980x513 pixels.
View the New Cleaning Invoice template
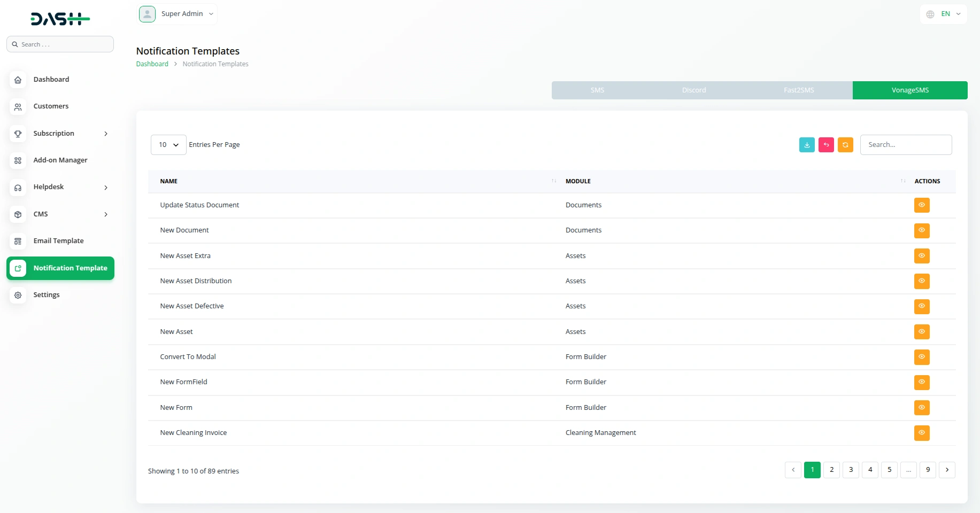click(x=922, y=433)
